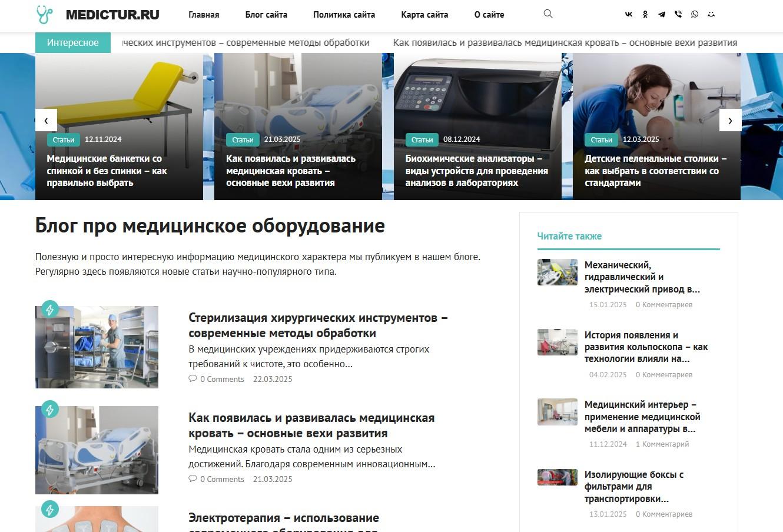The width and height of the screenshot is (783, 532).
Task: Click Статьи tag on пеленальные столики slide
Action: click(x=601, y=139)
